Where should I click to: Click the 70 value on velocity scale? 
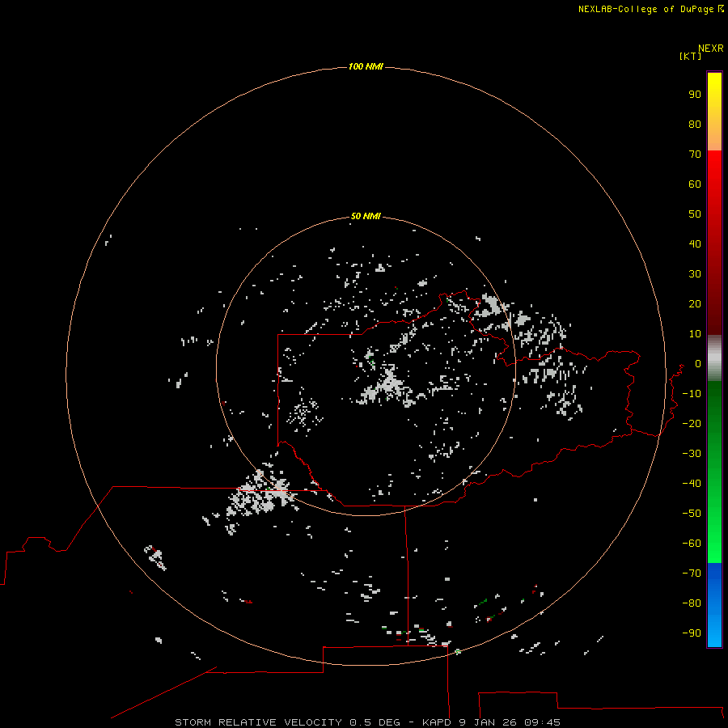click(695, 154)
